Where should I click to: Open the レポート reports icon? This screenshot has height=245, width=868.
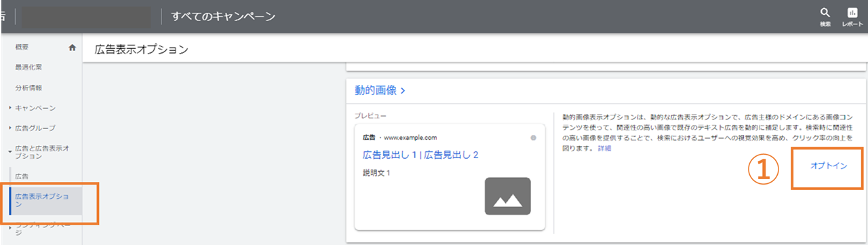[852, 16]
